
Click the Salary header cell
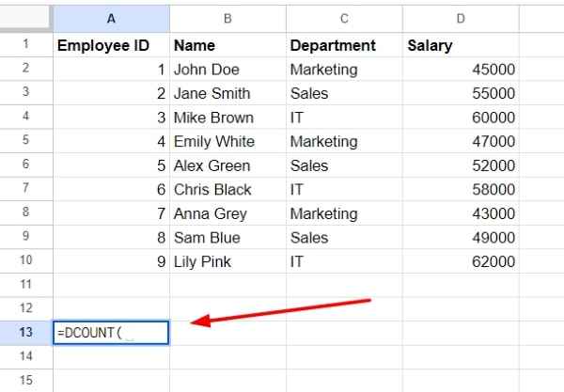tap(461, 45)
